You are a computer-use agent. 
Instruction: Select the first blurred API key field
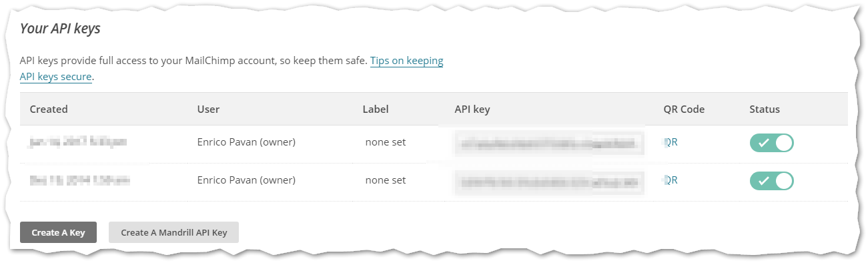click(548, 143)
